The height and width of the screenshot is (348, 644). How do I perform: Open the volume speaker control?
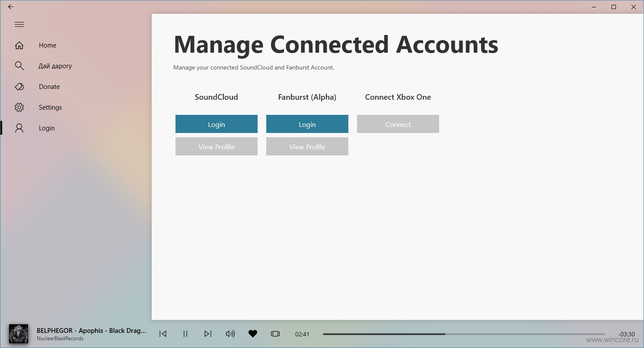click(x=230, y=334)
